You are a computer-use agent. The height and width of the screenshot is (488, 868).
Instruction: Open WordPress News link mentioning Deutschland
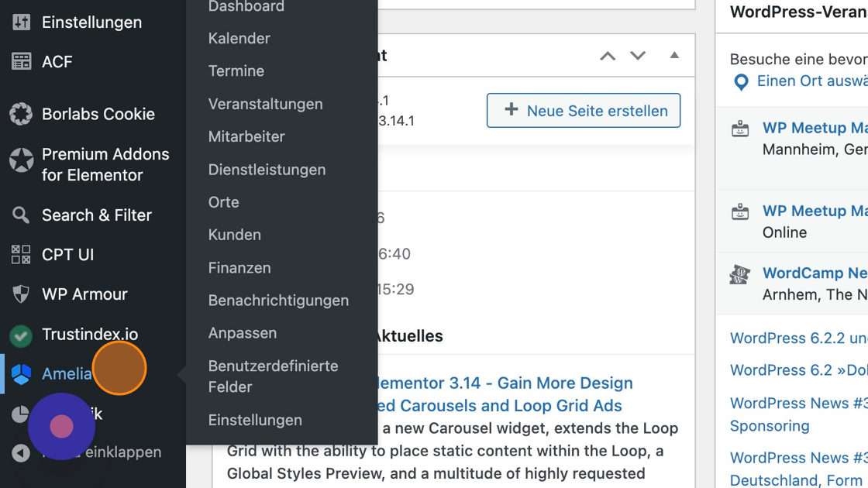pyautogui.click(x=799, y=469)
